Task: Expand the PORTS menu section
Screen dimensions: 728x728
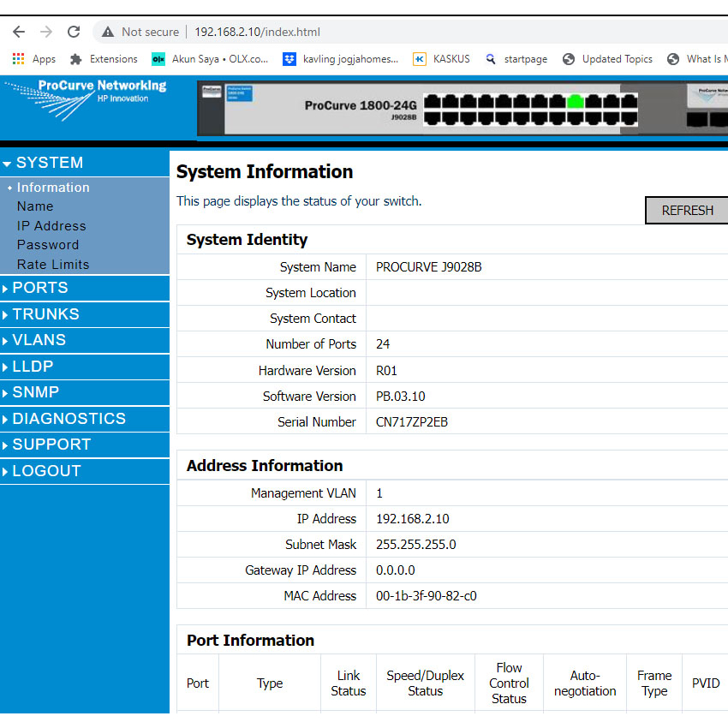Action: coord(40,288)
